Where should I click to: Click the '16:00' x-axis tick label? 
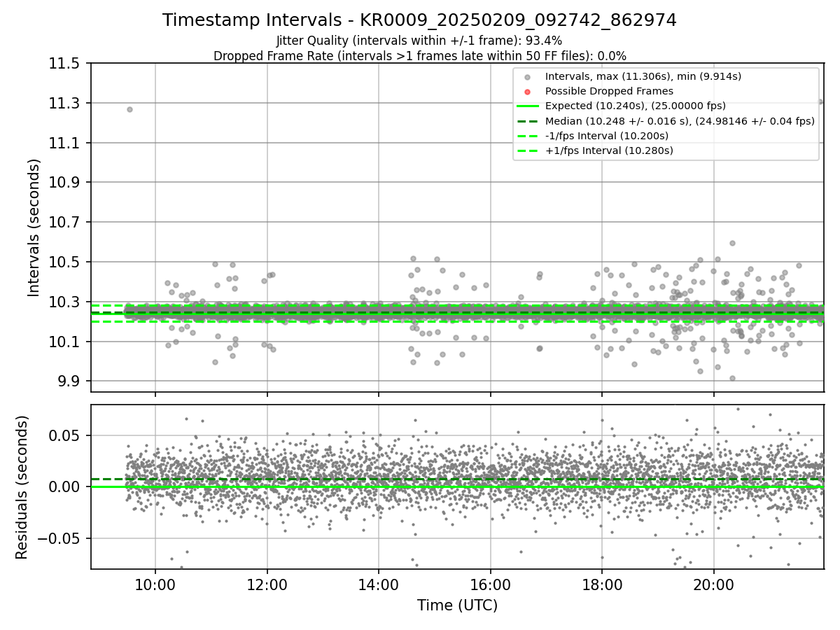(x=490, y=584)
